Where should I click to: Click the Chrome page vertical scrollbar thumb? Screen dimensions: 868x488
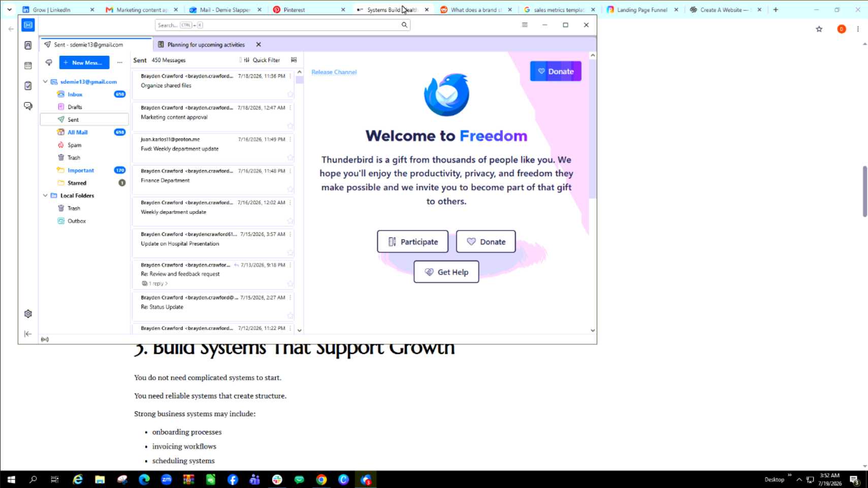coord(865,191)
